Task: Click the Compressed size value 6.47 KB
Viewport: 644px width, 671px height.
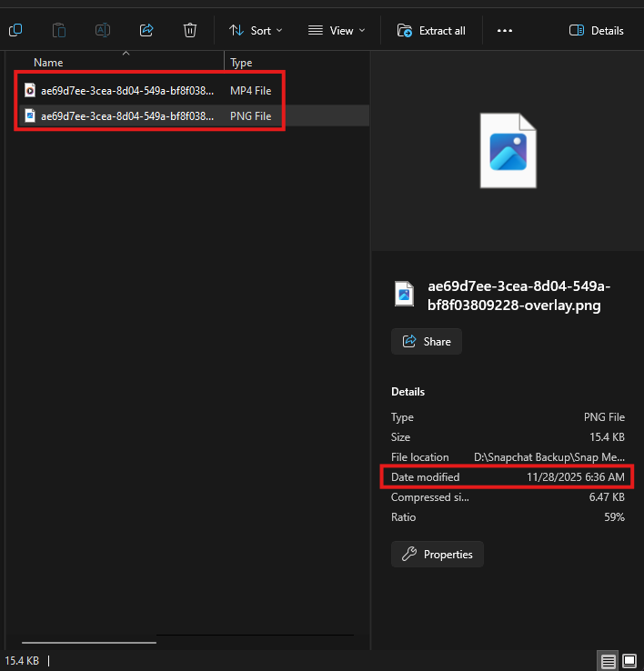Action: click(x=607, y=496)
